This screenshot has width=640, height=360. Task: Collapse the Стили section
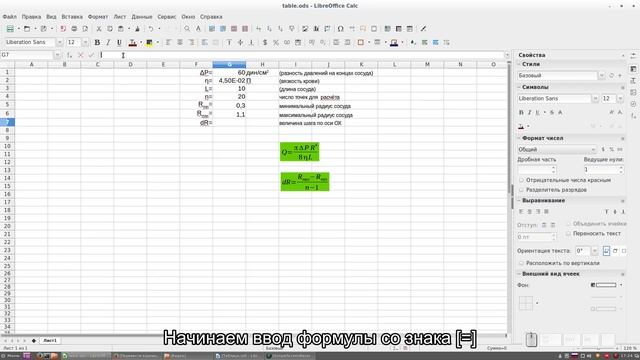pyautogui.click(x=519, y=64)
